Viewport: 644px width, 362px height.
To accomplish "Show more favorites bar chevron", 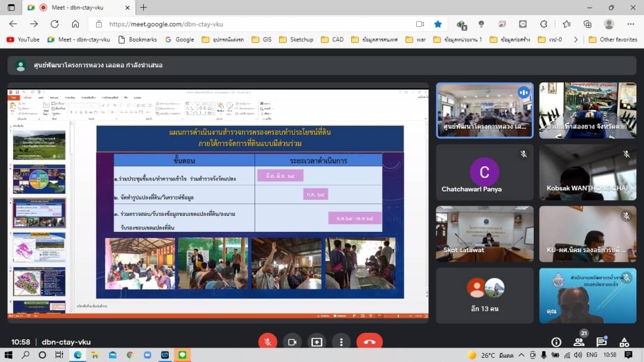I will pyautogui.click(x=576, y=39).
